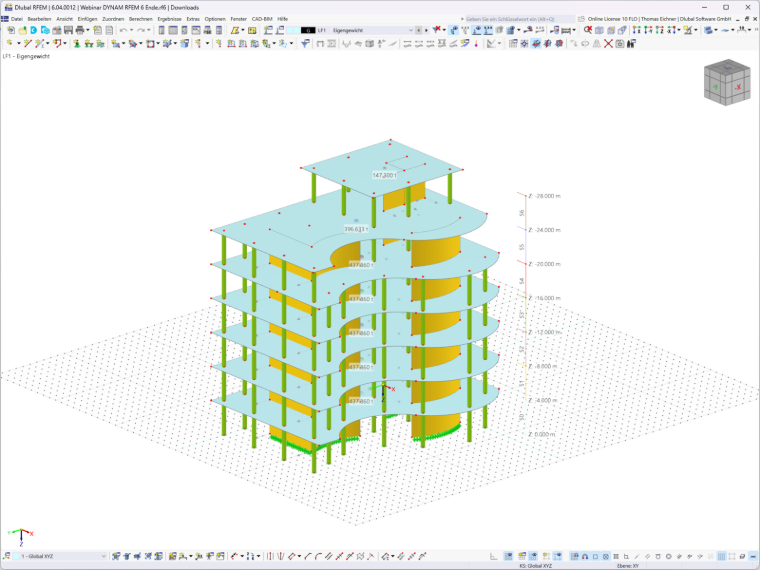This screenshot has width=760, height=570.
Task: Click the nodal support green icon
Action: coord(77,44)
